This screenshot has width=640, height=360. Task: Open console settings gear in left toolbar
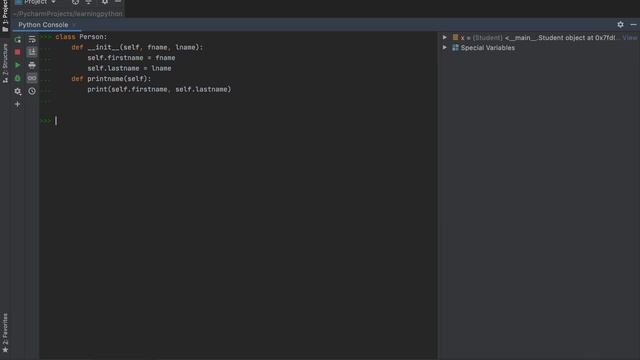(18, 91)
